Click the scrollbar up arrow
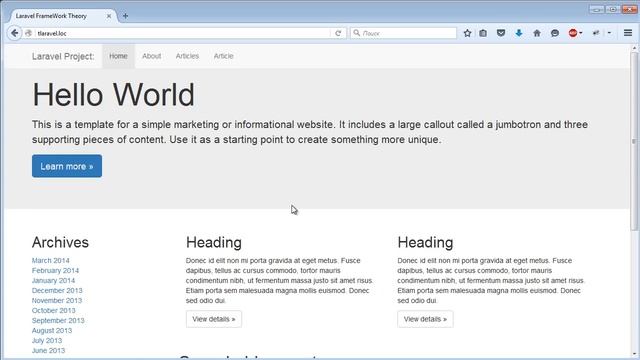The height and width of the screenshot is (360, 640). (x=634, y=48)
